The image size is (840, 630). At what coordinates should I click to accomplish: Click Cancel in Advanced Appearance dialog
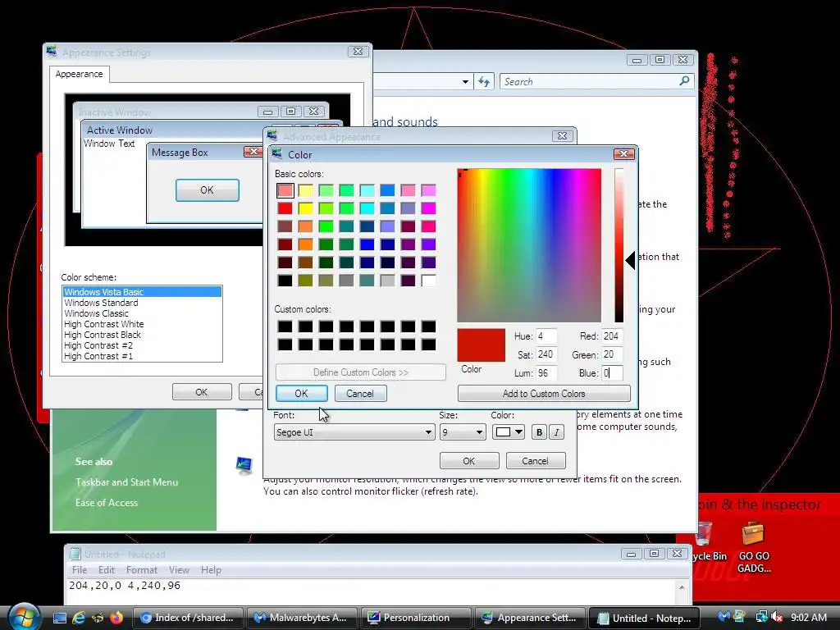(x=536, y=461)
